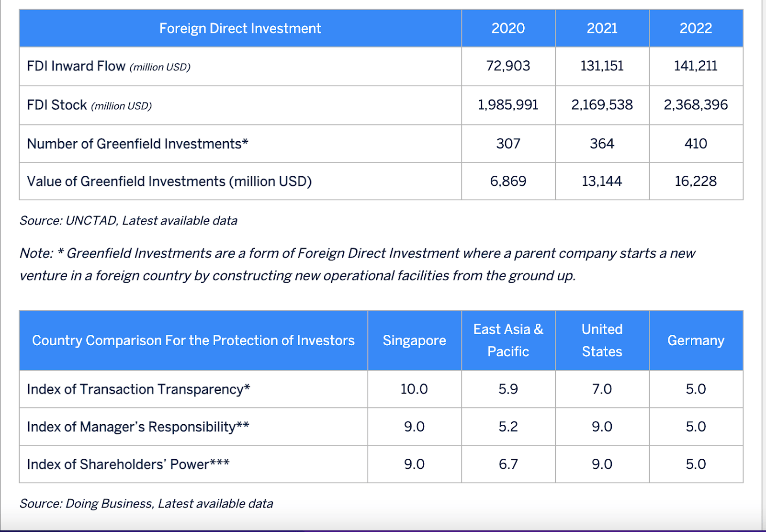Click the value 141,211 in the table
This screenshot has height=532, width=766.
[x=696, y=67]
